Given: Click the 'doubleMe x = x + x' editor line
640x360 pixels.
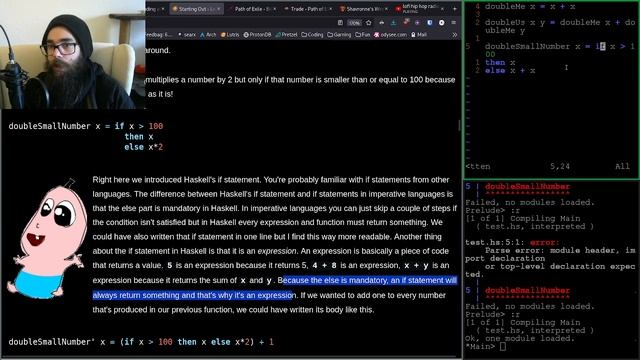Looking at the screenshot, I should tap(530, 7).
